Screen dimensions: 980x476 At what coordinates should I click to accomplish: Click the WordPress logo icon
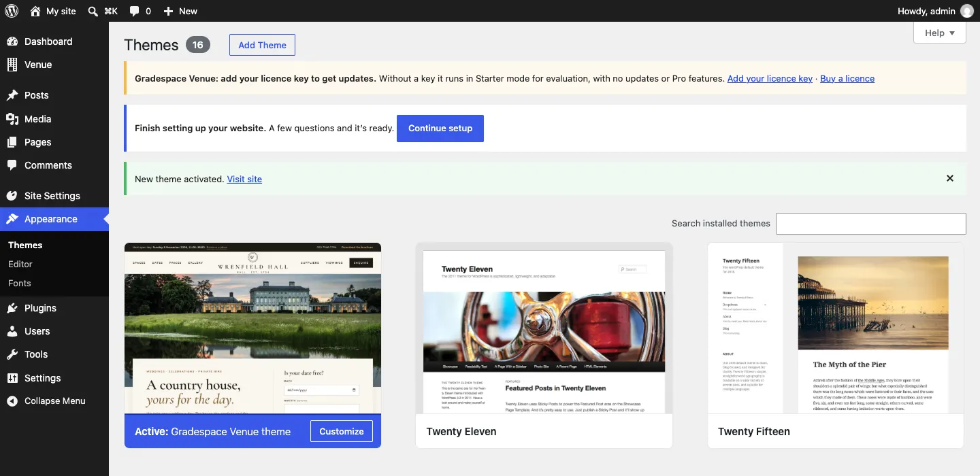pos(12,11)
